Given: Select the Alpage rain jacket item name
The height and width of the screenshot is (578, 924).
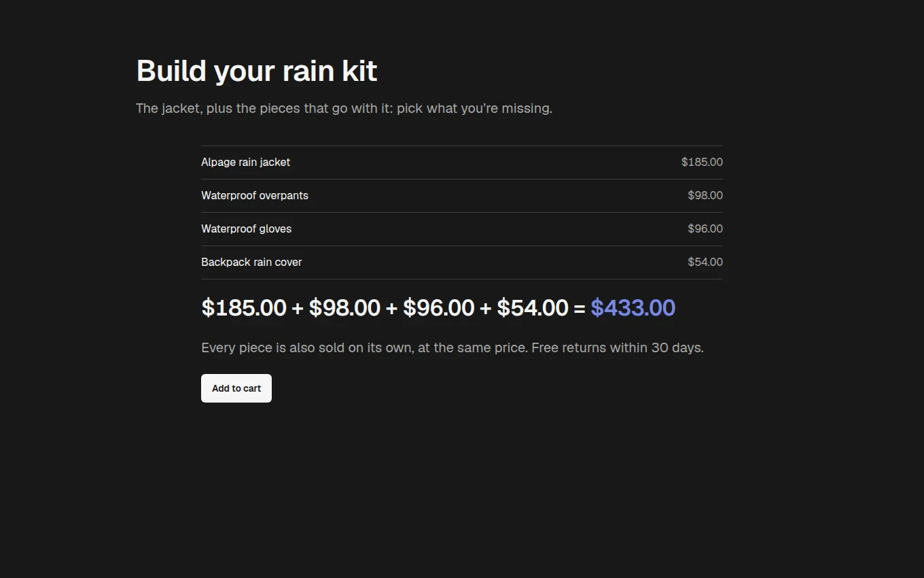Looking at the screenshot, I should tap(245, 163).
